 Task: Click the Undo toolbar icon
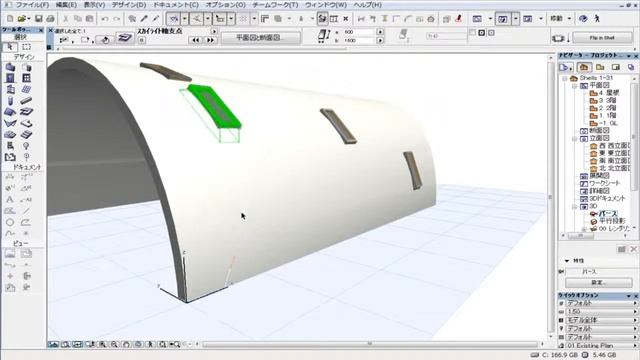pos(105,19)
